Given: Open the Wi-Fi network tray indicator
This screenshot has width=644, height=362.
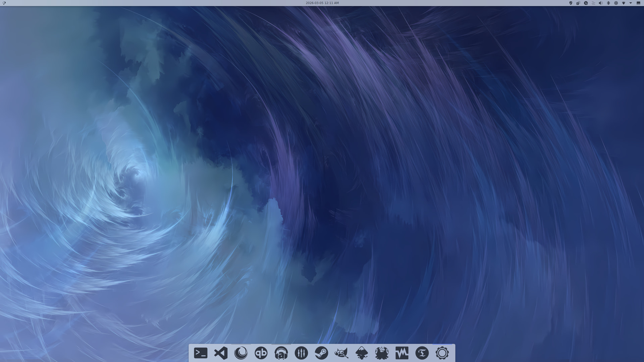Looking at the screenshot, I should 624,3.
